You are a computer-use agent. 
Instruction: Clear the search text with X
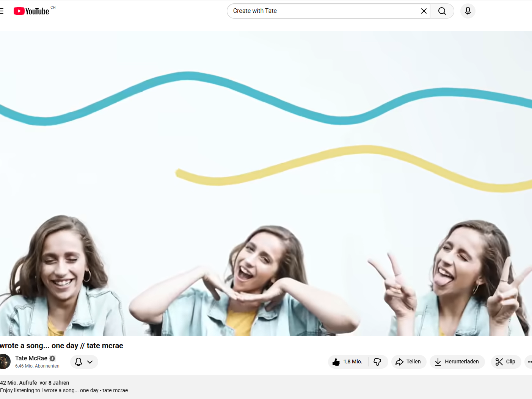coord(424,11)
